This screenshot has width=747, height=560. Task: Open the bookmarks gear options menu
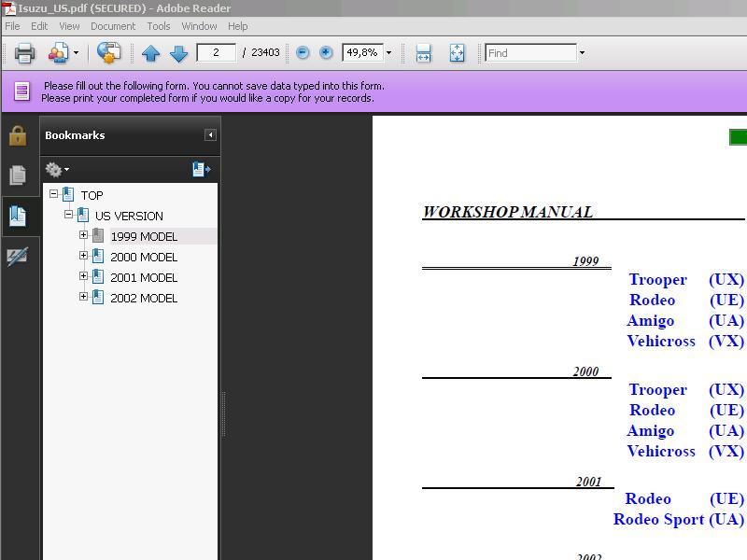tap(57, 169)
